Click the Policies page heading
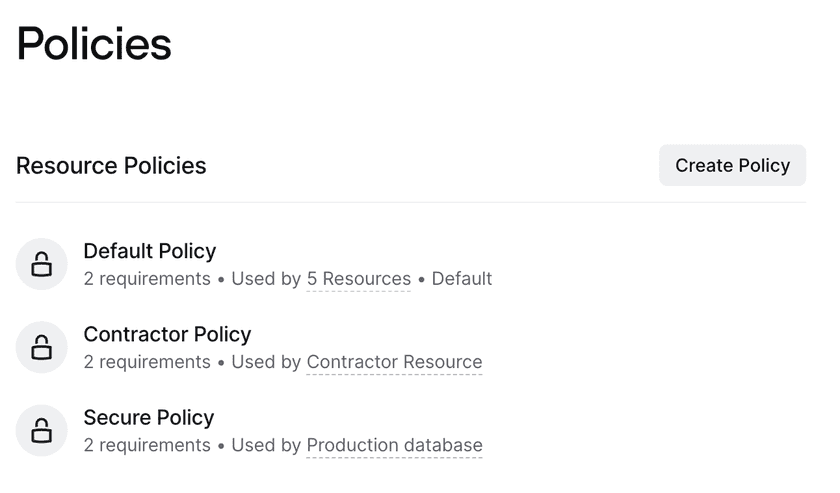 click(94, 44)
